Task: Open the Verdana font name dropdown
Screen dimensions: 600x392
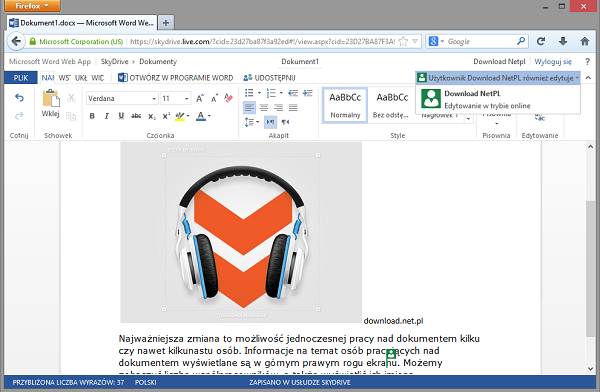Action: [154, 98]
